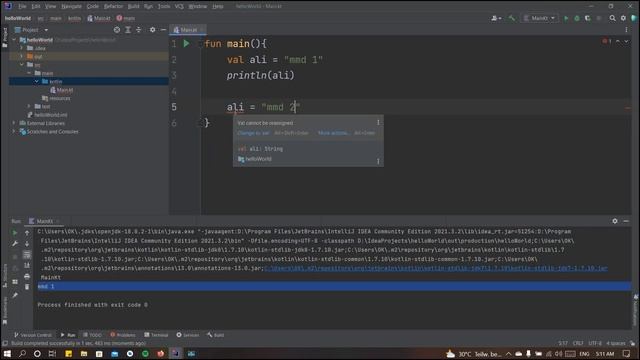Open the VCS menu
This screenshot has height=360, width=640.
click(179, 6)
